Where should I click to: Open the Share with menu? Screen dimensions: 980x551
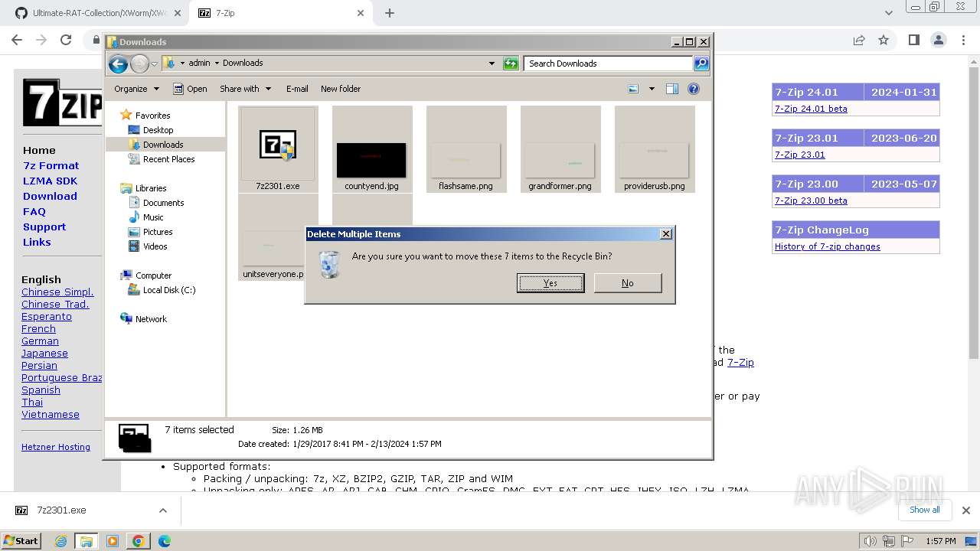tap(245, 89)
